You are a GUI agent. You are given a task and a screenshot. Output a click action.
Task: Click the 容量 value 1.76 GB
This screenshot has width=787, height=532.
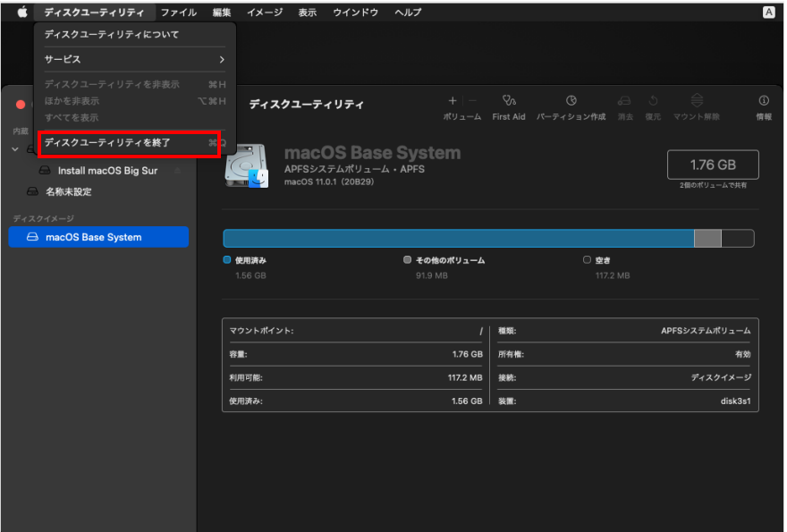pyautogui.click(x=467, y=354)
